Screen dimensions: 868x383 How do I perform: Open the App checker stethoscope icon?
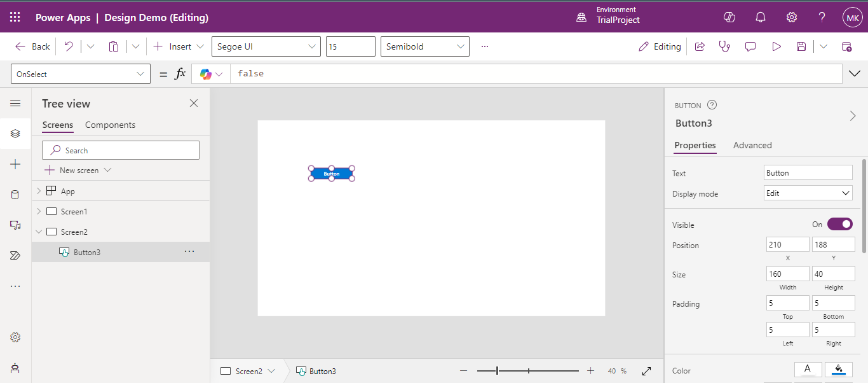[x=724, y=46]
